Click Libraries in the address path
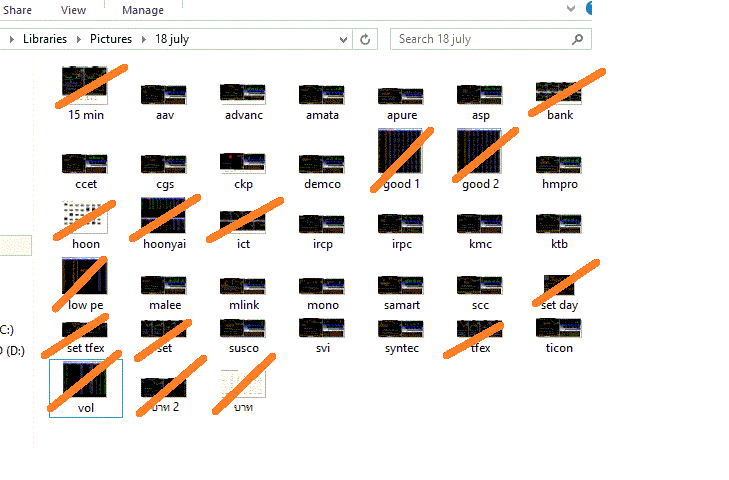Image resolution: width=729 pixels, height=480 pixels. [x=45, y=39]
